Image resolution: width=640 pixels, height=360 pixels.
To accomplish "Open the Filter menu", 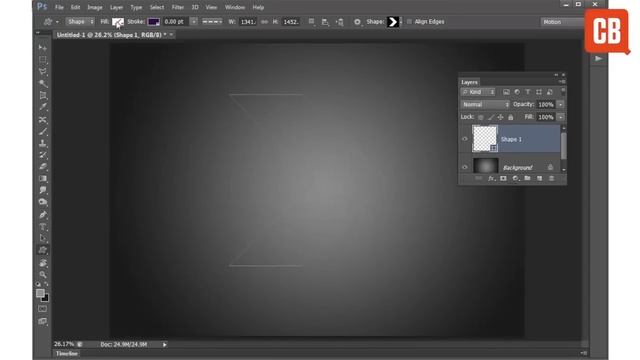I will (178, 7).
